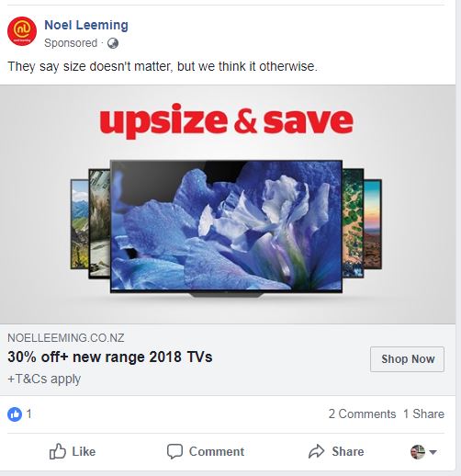Screen dimensions: 461x476
Task: Open the Noel Leeming profile logo
Action: pos(22,31)
